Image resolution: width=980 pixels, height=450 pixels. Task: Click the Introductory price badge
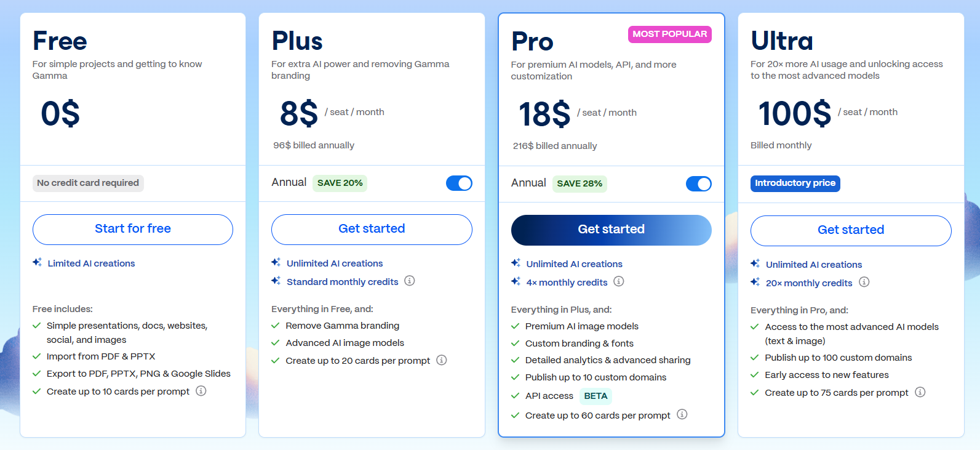(x=795, y=183)
